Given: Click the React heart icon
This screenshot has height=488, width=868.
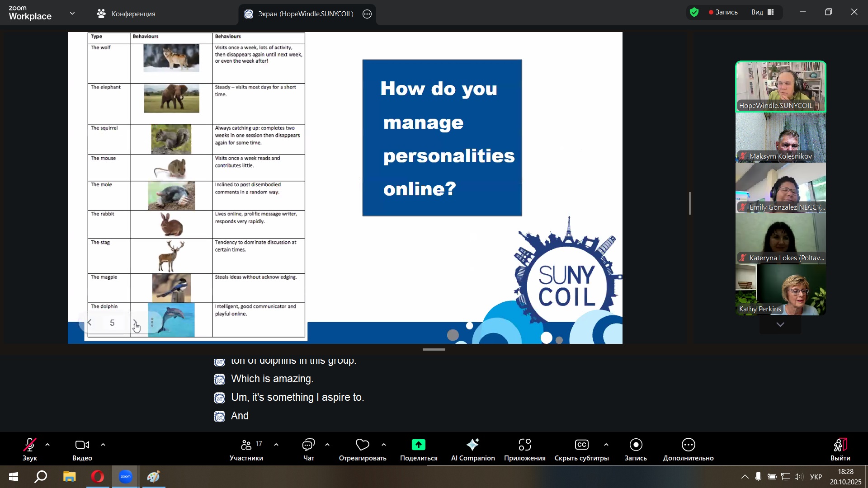Looking at the screenshot, I should [362, 446].
